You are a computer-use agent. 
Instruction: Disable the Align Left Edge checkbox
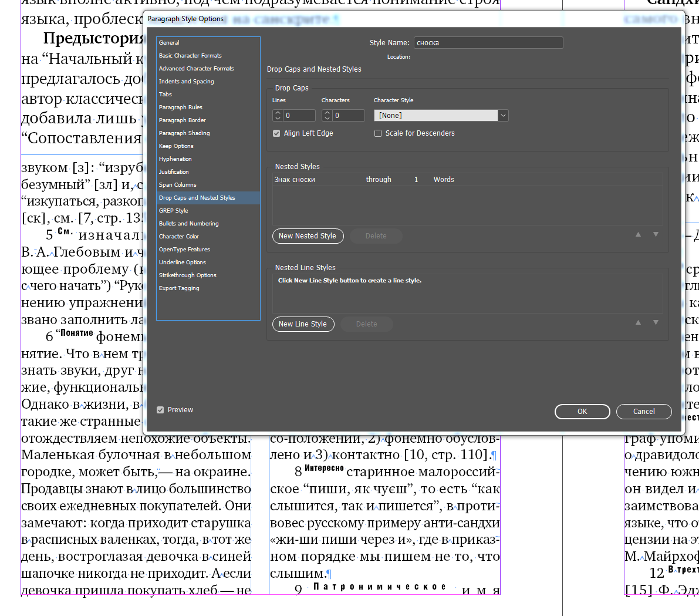coord(276,133)
